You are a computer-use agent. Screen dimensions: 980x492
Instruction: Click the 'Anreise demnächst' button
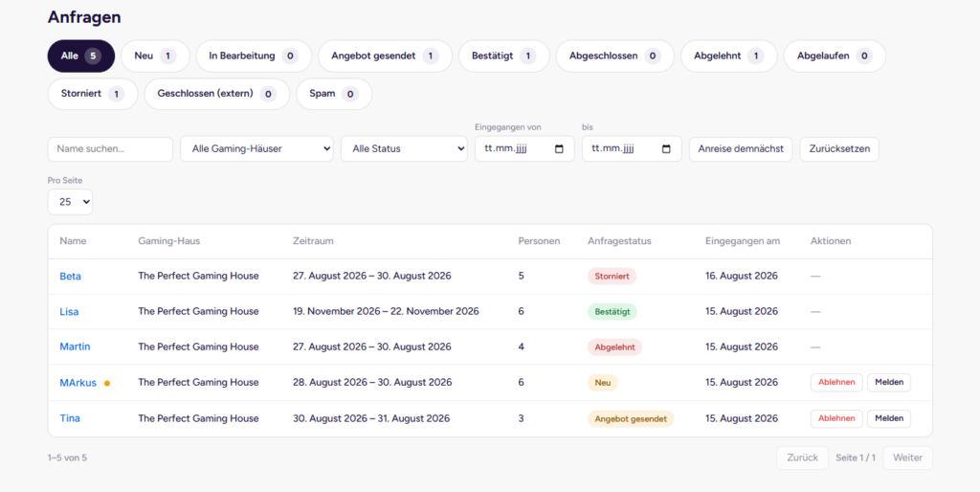741,149
